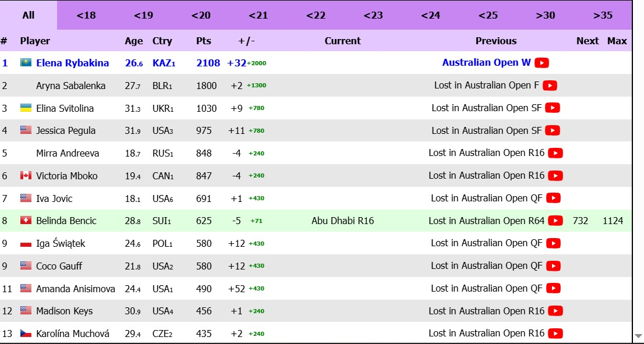Click scrollbar down arrow at bottom right
This screenshot has height=344, width=644.
[638, 336]
